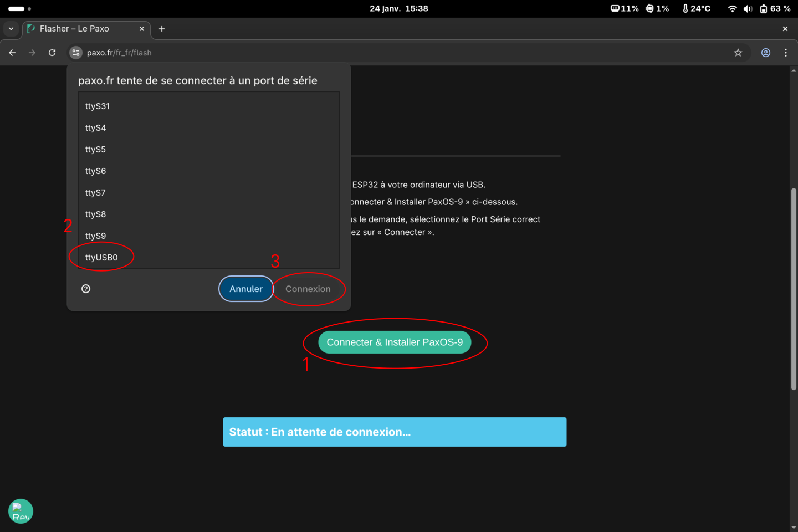Click the browser back arrow
The height and width of the screenshot is (532, 798).
point(12,52)
